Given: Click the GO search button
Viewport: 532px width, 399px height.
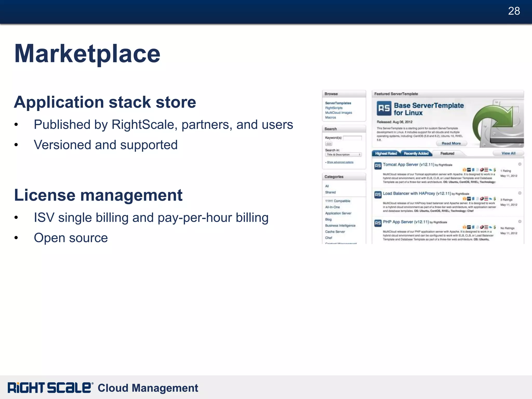Looking at the screenshot, I should click(329, 144).
